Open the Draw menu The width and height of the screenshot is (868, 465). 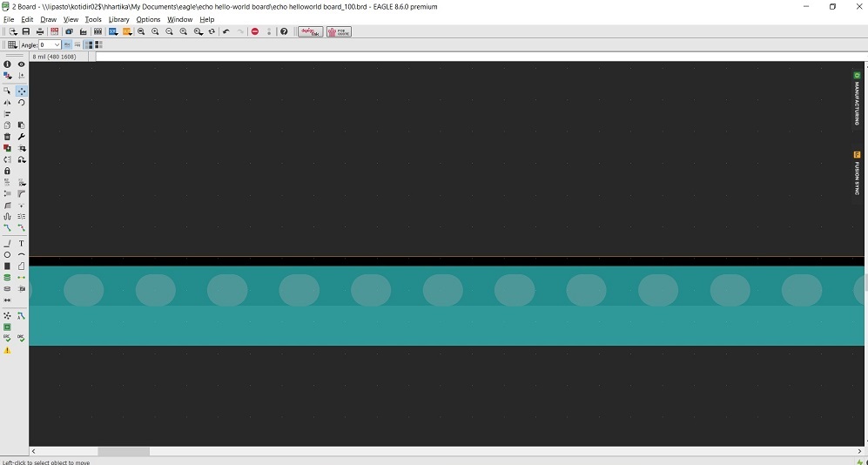tap(49, 19)
